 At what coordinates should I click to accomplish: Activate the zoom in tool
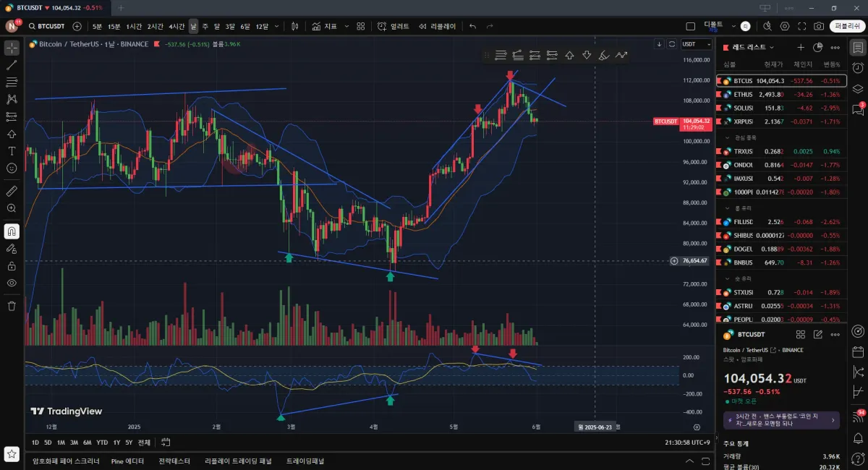(x=12, y=208)
